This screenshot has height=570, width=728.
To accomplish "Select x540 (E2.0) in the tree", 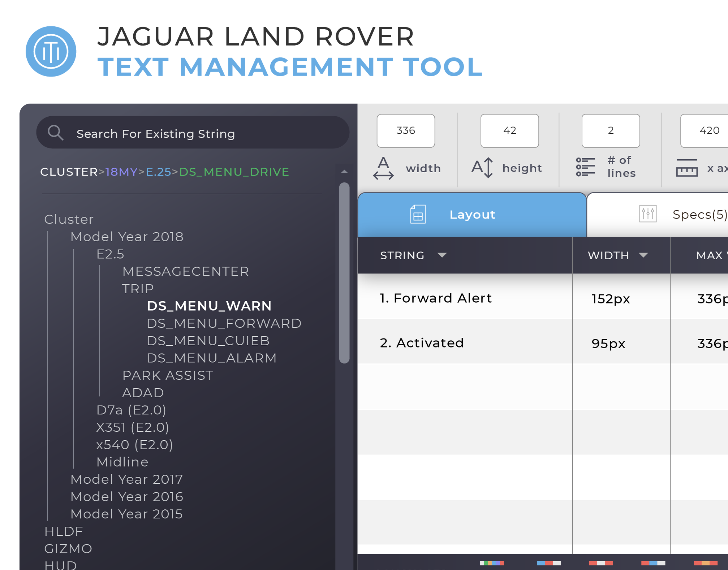I will pos(134,445).
